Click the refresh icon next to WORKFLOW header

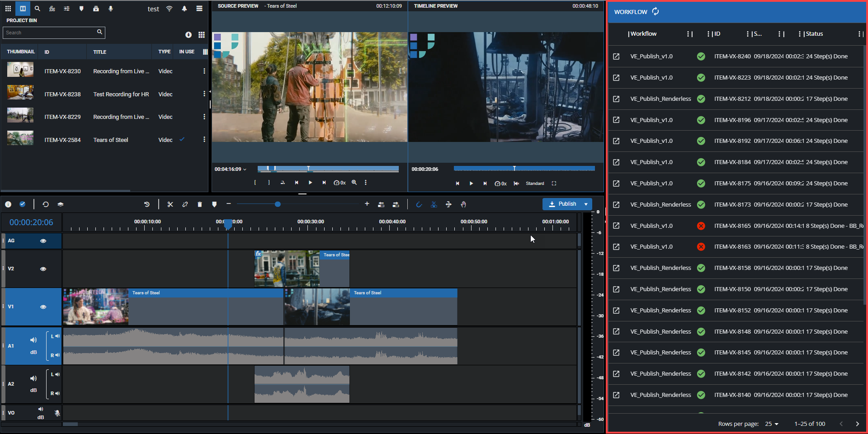pyautogui.click(x=655, y=11)
